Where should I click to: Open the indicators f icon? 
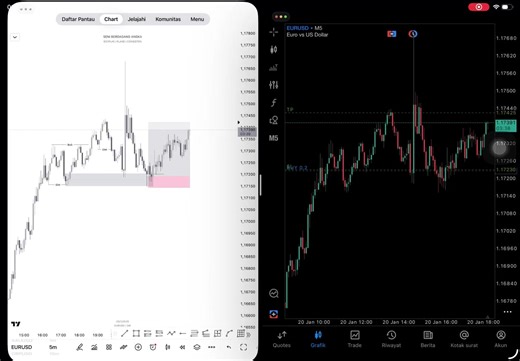pos(274,103)
